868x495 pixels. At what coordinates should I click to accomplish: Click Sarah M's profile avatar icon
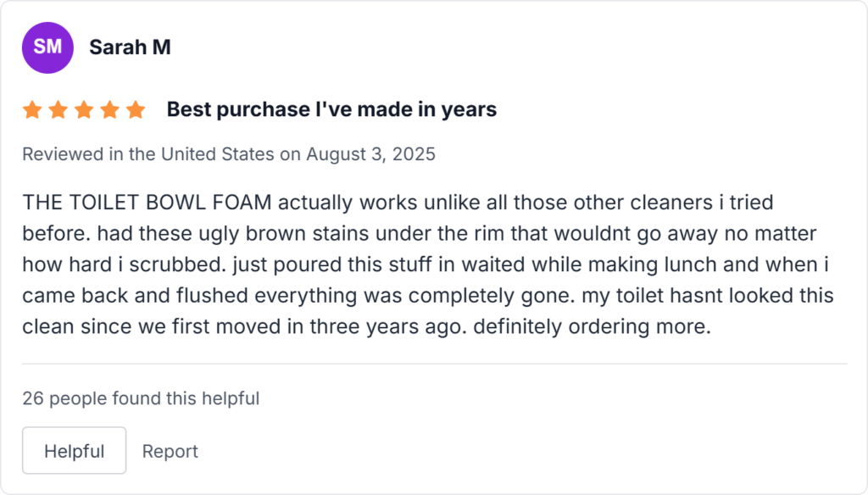coord(47,47)
